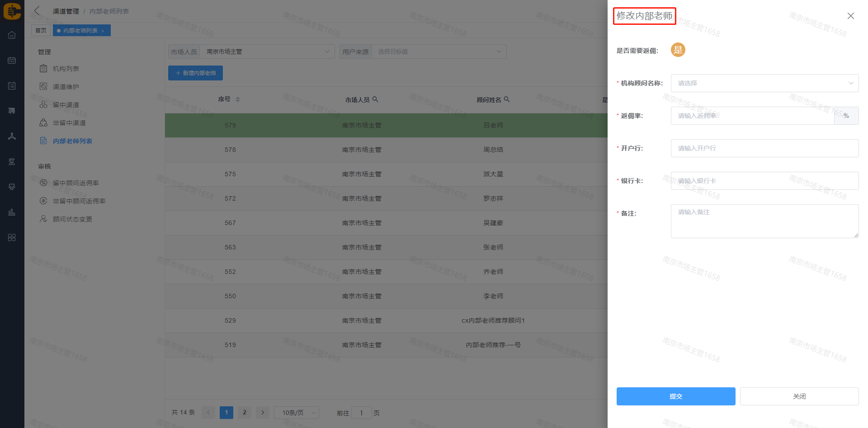
Task: Click search icon next to 市场人员 header
Action: 375,99
